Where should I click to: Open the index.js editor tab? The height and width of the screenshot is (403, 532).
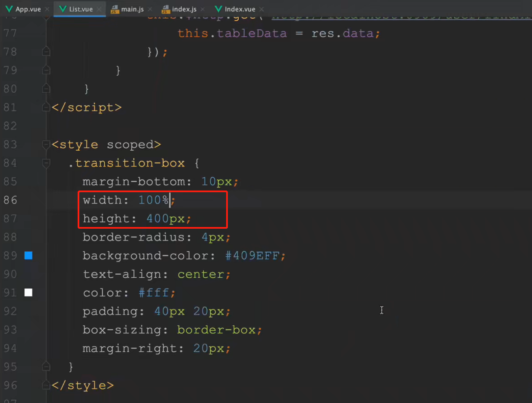tap(184, 9)
